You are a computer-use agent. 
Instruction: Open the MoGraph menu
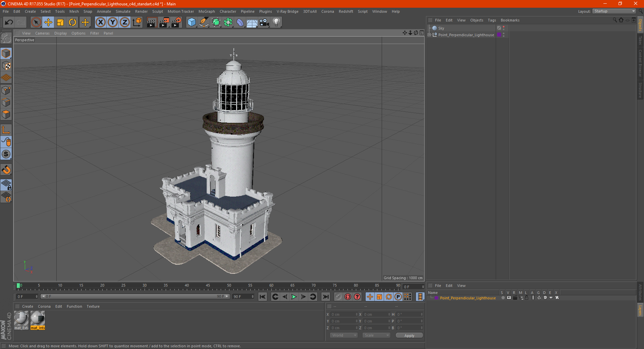tap(207, 11)
